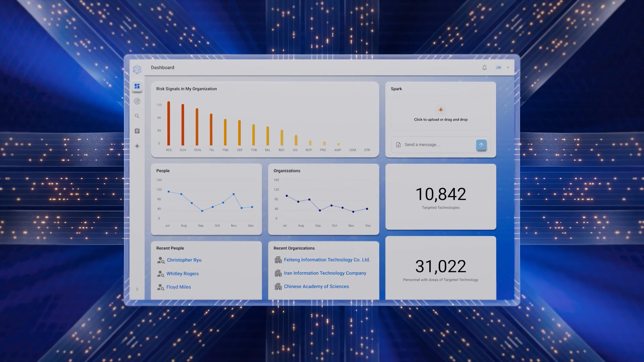Click the RES bar in risk signals chart
The image size is (644, 362).
point(169,123)
